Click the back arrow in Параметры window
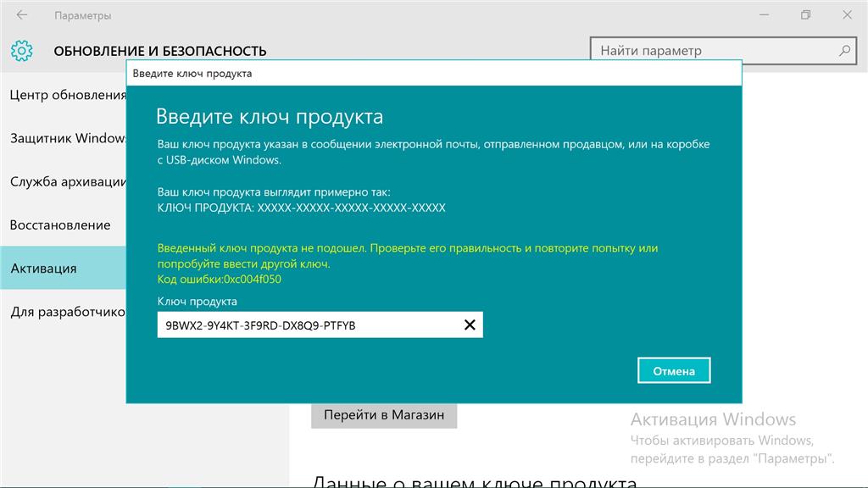 (22, 15)
